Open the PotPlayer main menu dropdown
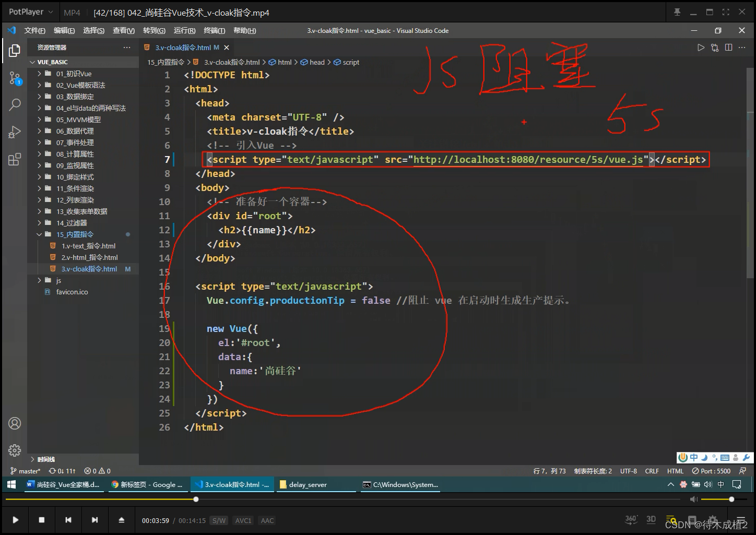The image size is (756, 535). 31,11
